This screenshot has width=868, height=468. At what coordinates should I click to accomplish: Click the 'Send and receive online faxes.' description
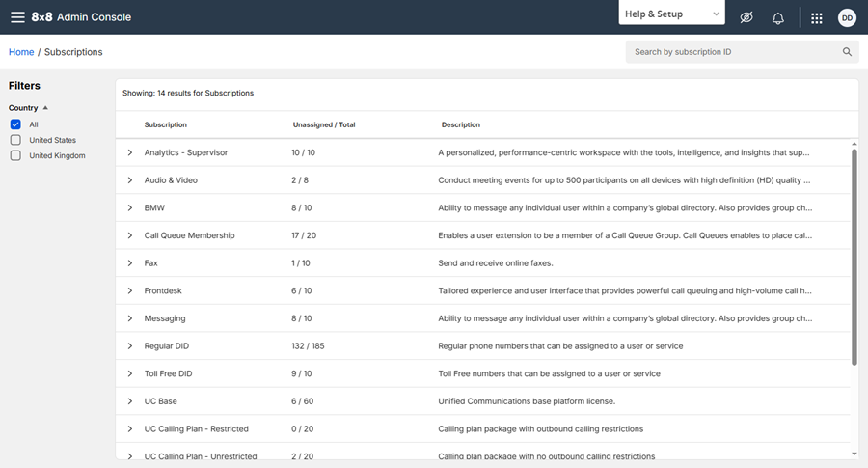(496, 263)
